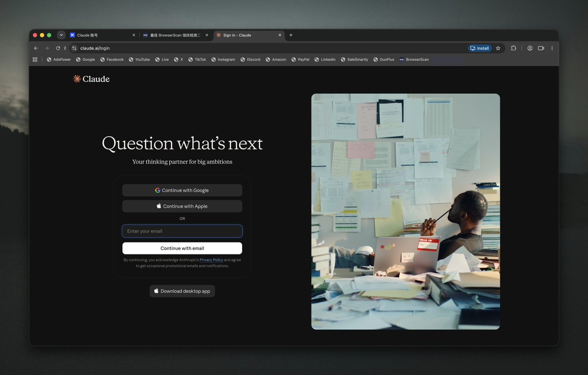Expand the tab search dropdown

pyautogui.click(x=61, y=35)
